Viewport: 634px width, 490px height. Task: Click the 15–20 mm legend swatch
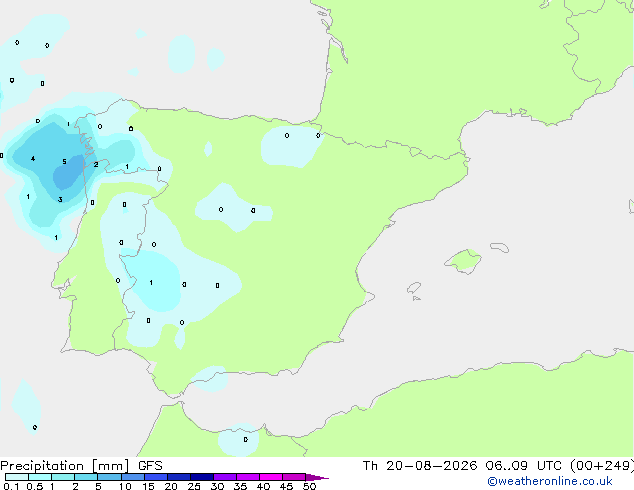coord(155,477)
